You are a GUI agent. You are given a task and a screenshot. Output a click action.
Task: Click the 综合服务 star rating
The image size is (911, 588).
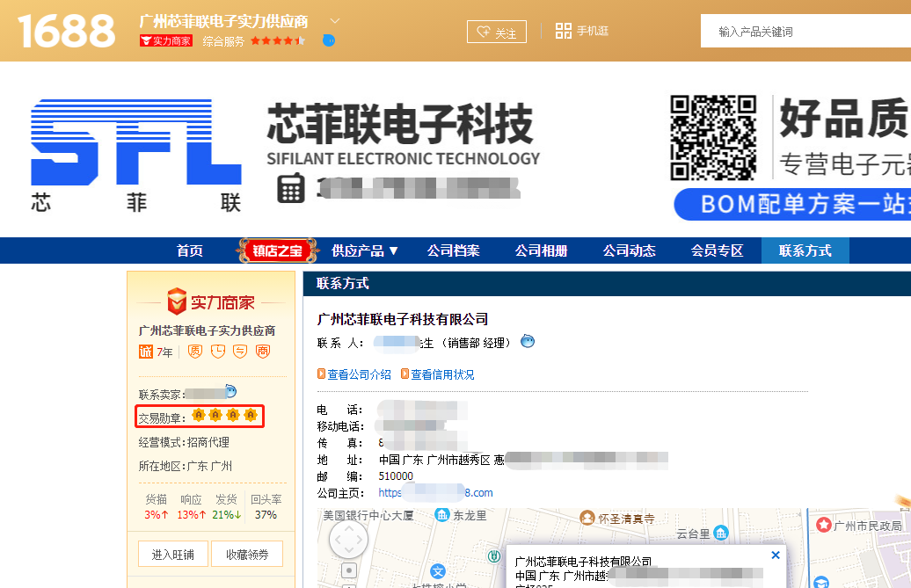pos(278,40)
